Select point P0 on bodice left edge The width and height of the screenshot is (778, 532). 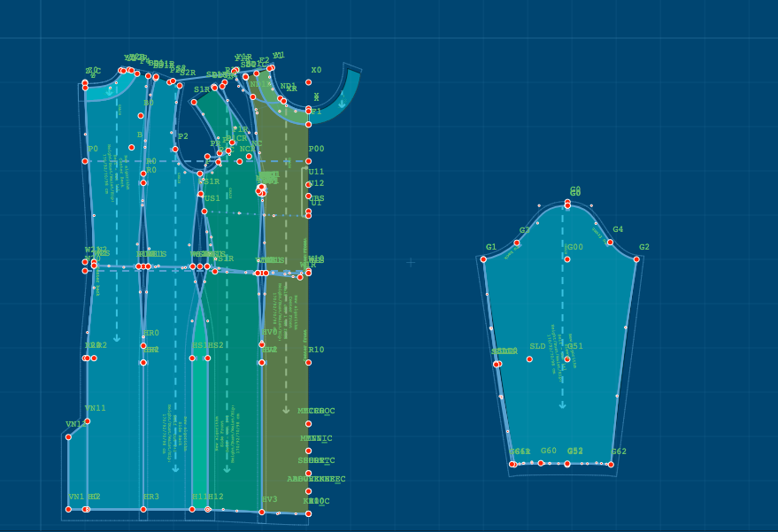pyautogui.click(x=85, y=161)
